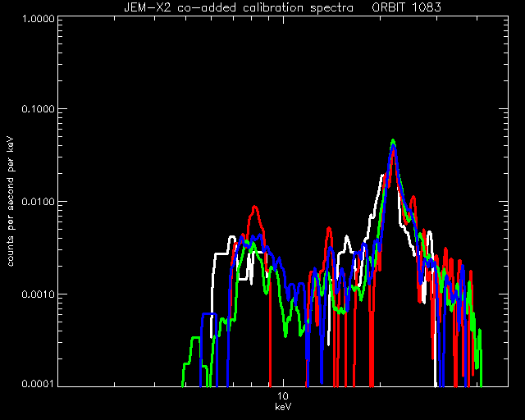525x420 pixels.
Task: Click the blue flat step at lower left
Action: point(209,314)
